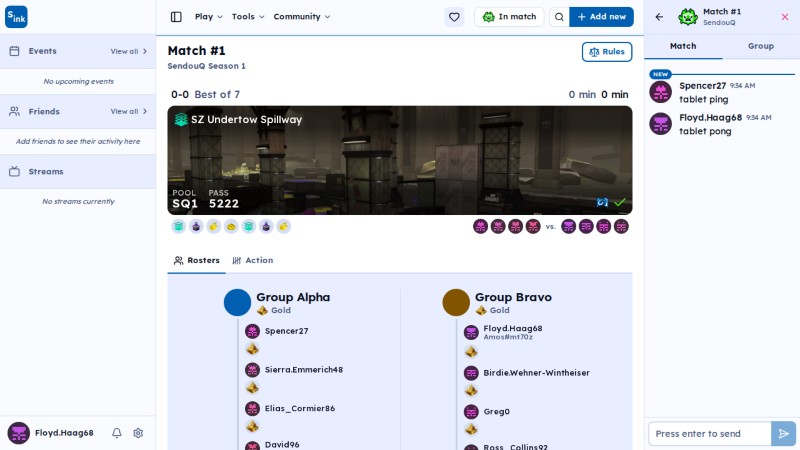This screenshot has width=800, height=450.
Task: Click the Events calendar icon
Action: pyautogui.click(x=14, y=51)
